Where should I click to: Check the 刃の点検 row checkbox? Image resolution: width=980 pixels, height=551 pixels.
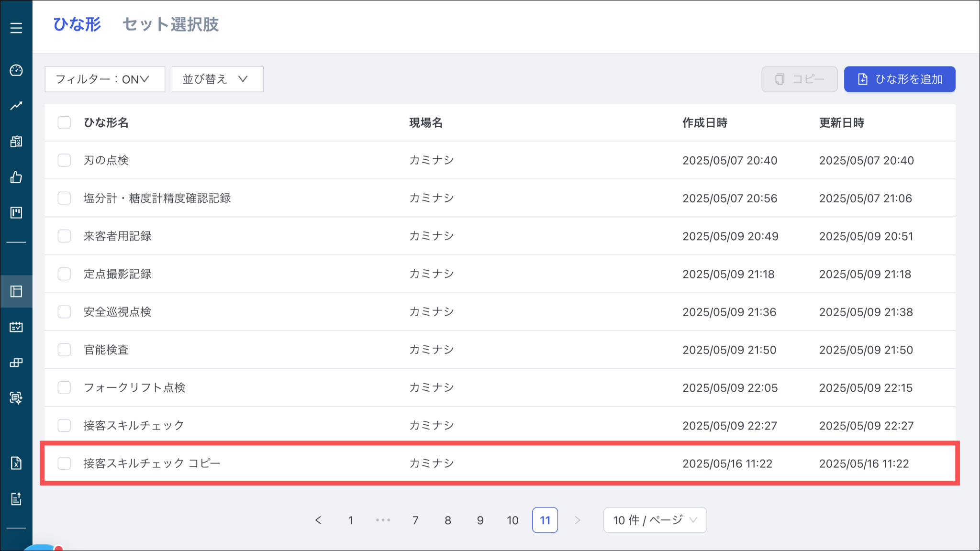pyautogui.click(x=64, y=160)
